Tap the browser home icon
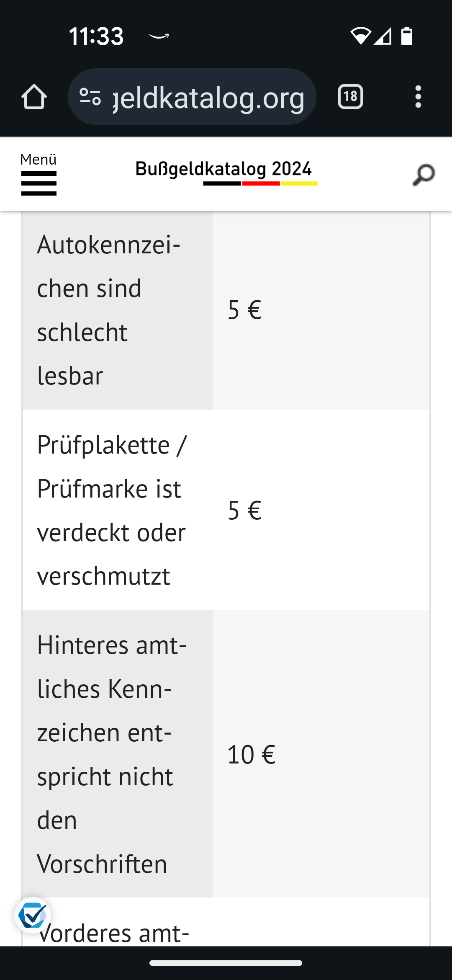This screenshot has width=452, height=980. point(34,97)
